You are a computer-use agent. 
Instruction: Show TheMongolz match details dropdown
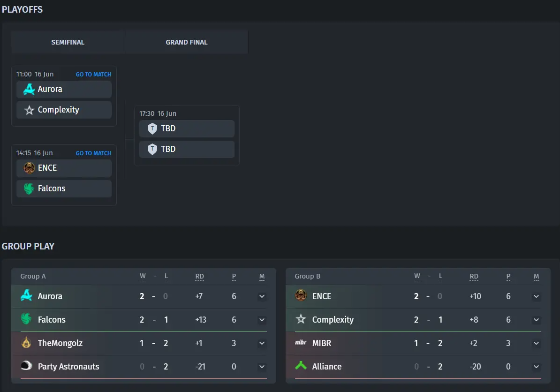coord(262,343)
